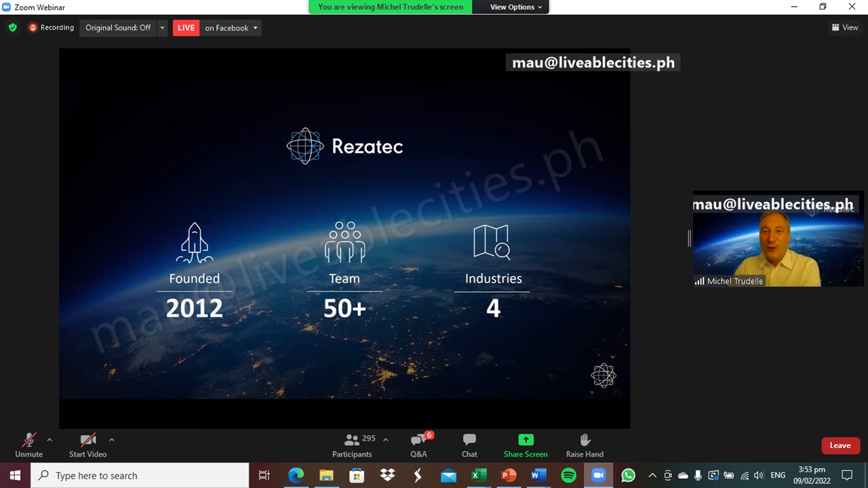The image size is (868, 488).
Task: Open the volume control in tray
Action: (759, 475)
